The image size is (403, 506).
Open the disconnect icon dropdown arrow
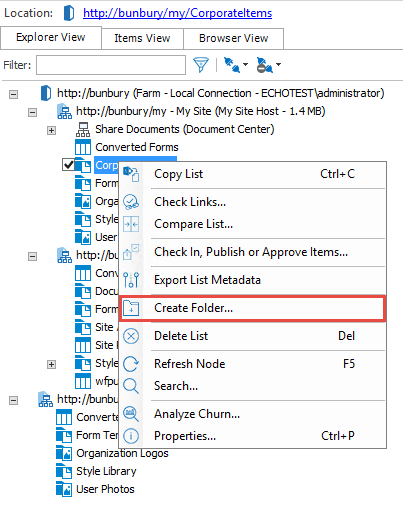point(278,64)
